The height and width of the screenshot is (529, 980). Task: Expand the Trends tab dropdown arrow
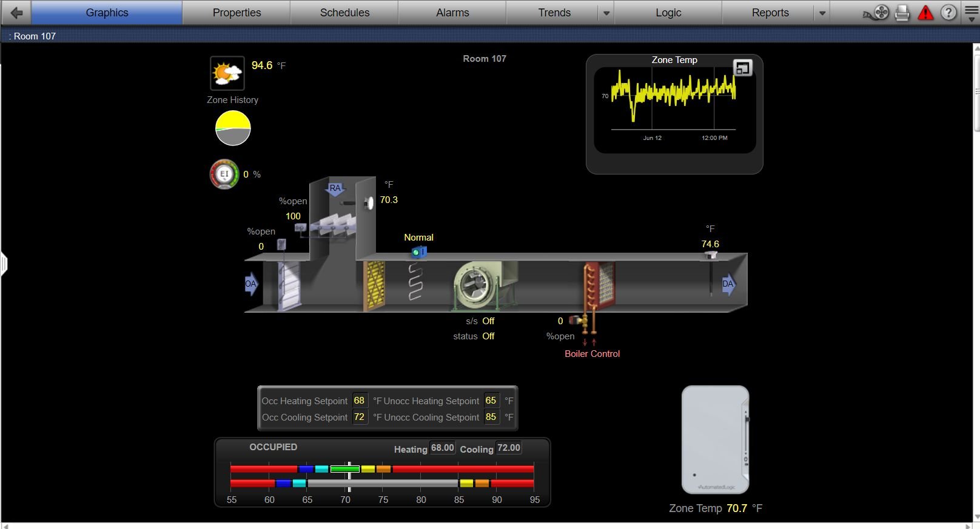point(606,13)
